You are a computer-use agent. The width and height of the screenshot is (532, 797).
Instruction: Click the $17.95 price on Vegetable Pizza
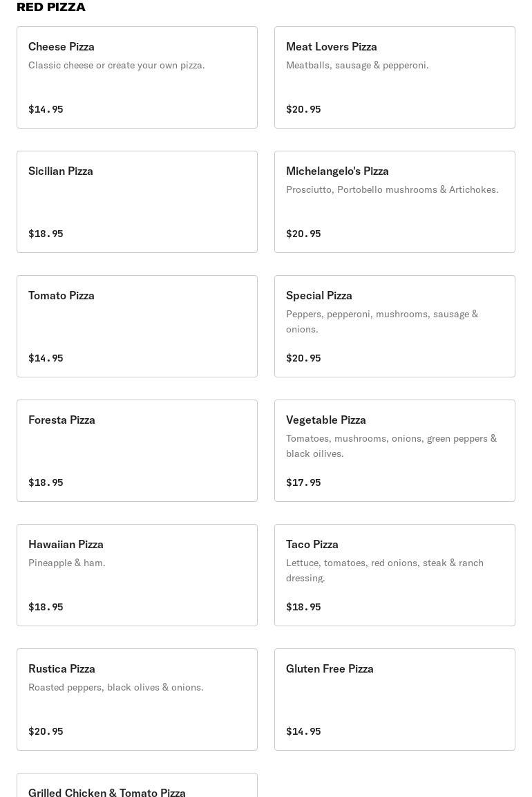[x=303, y=482]
